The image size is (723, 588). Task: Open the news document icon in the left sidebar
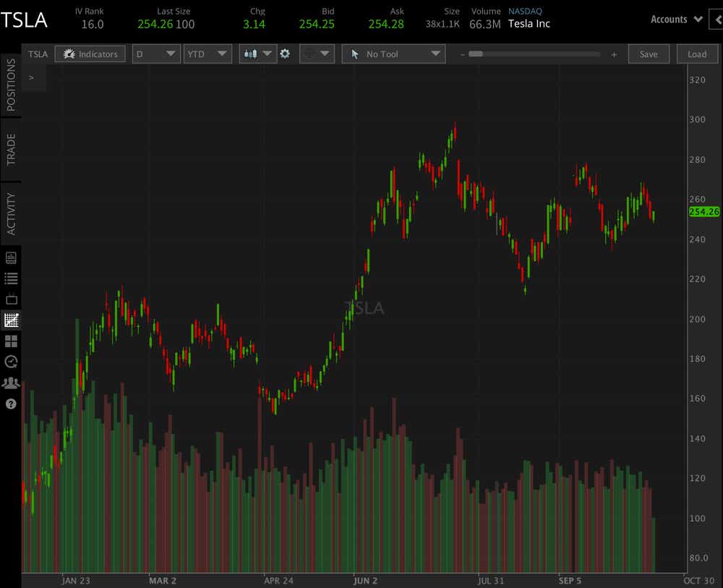(11, 256)
